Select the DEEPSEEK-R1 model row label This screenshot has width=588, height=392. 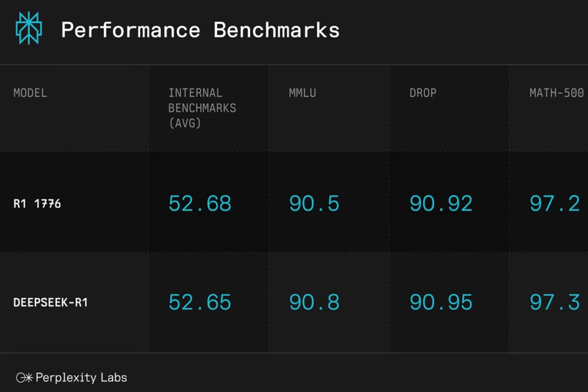point(51,302)
